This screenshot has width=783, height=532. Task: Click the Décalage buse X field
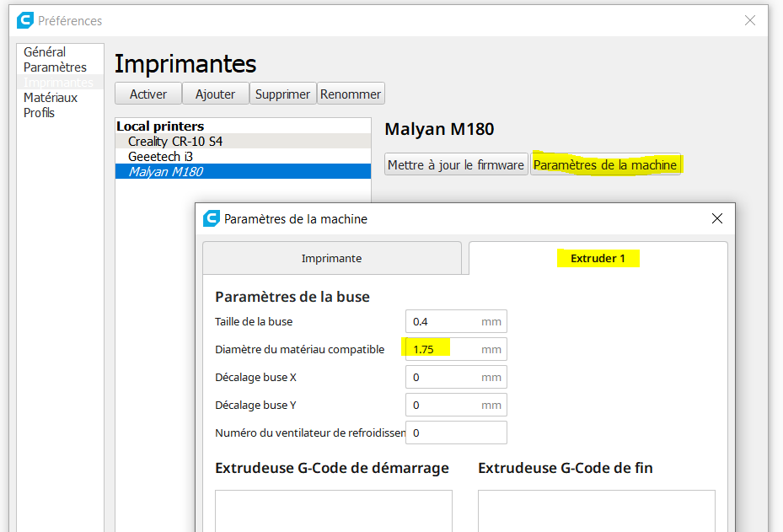point(456,377)
